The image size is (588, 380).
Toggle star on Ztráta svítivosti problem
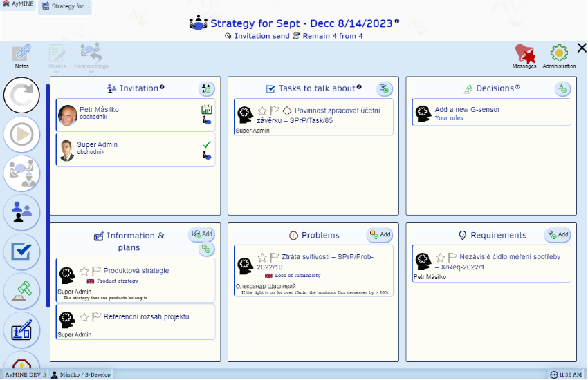click(262, 257)
